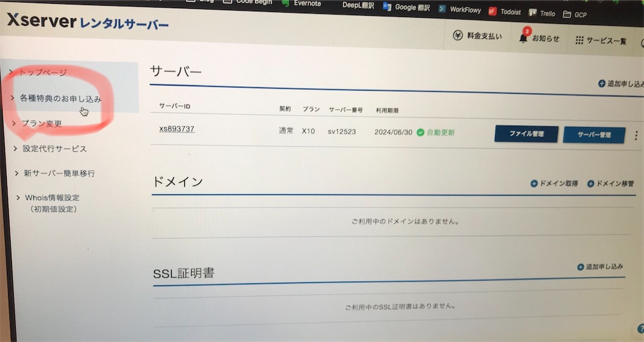Click plan value X10
Image resolution: width=644 pixels, height=342 pixels.
(308, 131)
